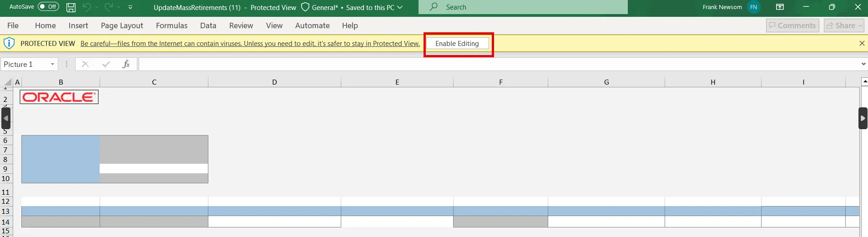
Task: Select column D header
Action: pyautogui.click(x=274, y=82)
